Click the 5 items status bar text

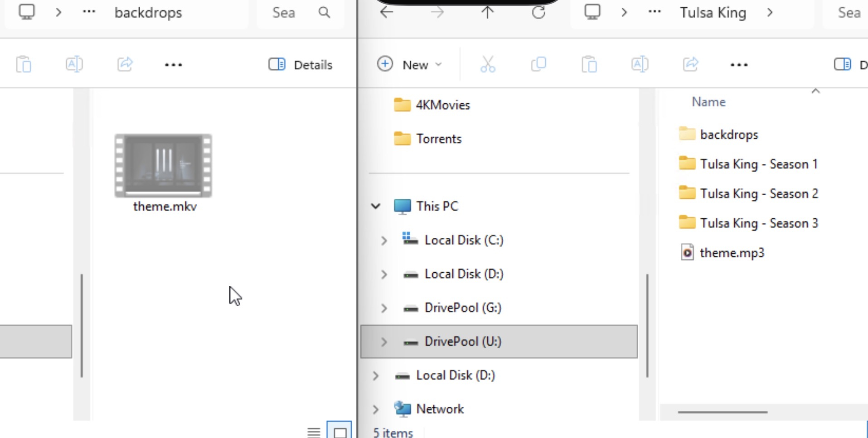coord(393,433)
